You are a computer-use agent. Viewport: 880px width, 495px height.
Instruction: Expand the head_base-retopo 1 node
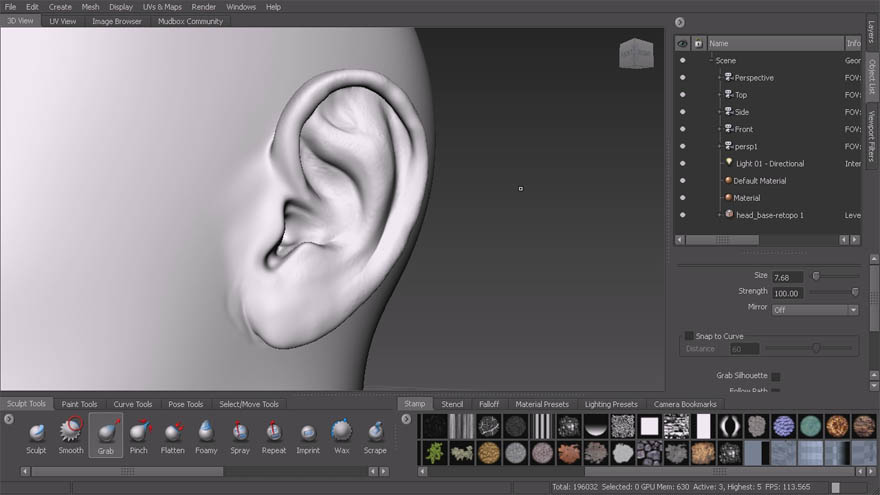point(719,214)
